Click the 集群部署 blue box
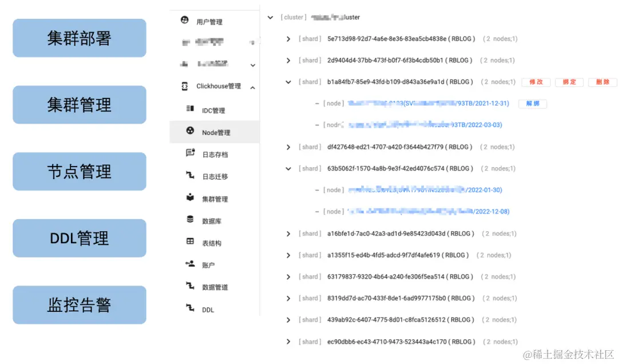This screenshot has width=618, height=364. (80, 38)
